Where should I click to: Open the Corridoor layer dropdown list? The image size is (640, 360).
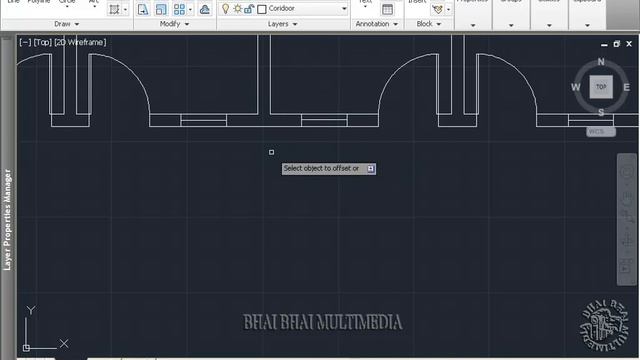tap(344, 9)
